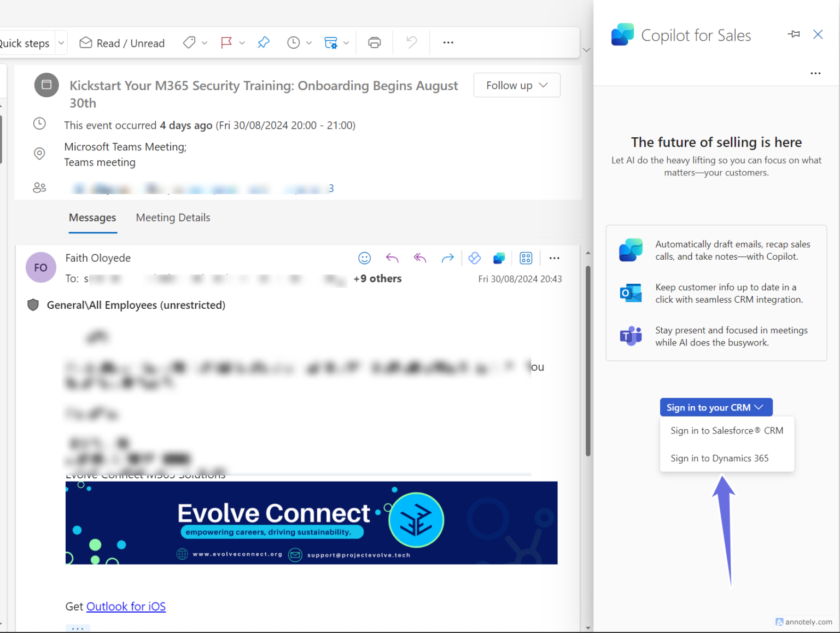React with an emoji to Faith's message
The height and width of the screenshot is (633, 840).
[x=364, y=257]
